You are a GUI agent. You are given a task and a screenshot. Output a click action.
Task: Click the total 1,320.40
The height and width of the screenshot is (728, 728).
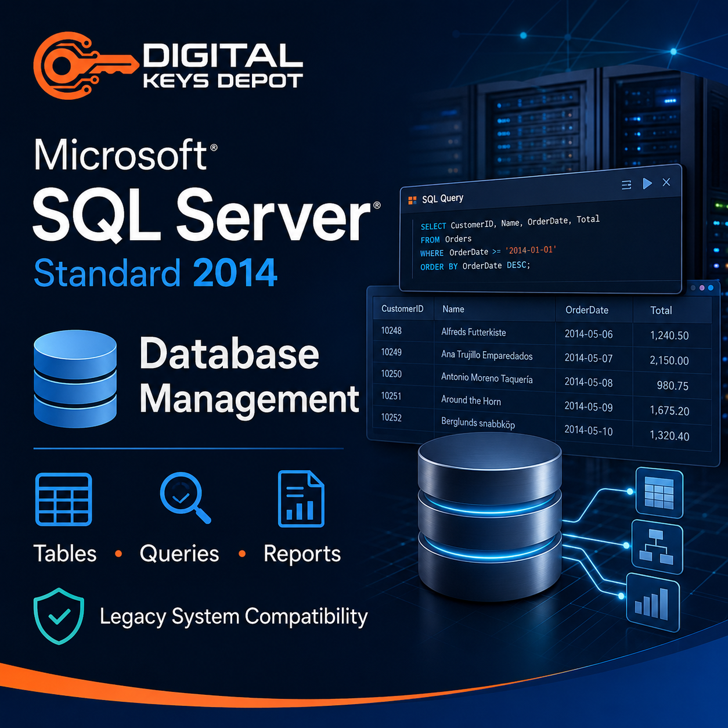pyautogui.click(x=669, y=436)
